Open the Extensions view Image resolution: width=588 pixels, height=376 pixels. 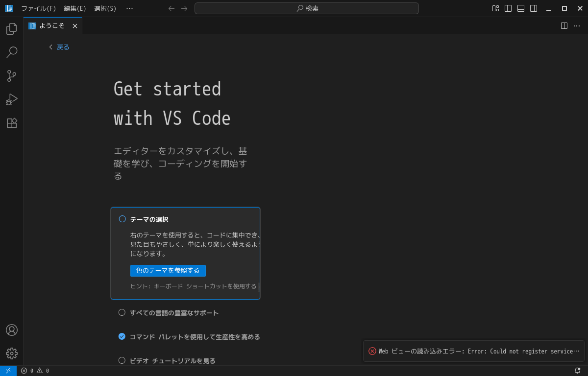coord(11,123)
